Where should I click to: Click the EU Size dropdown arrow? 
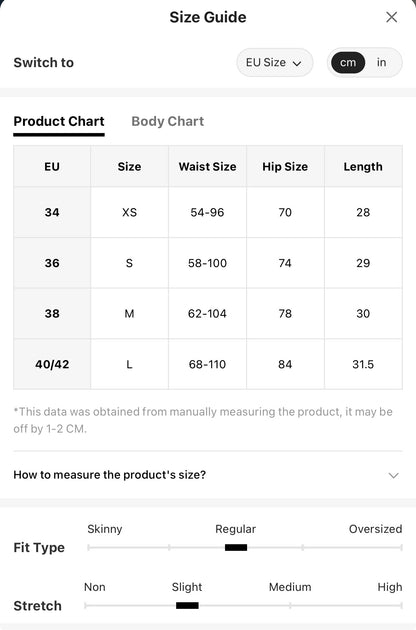297,63
